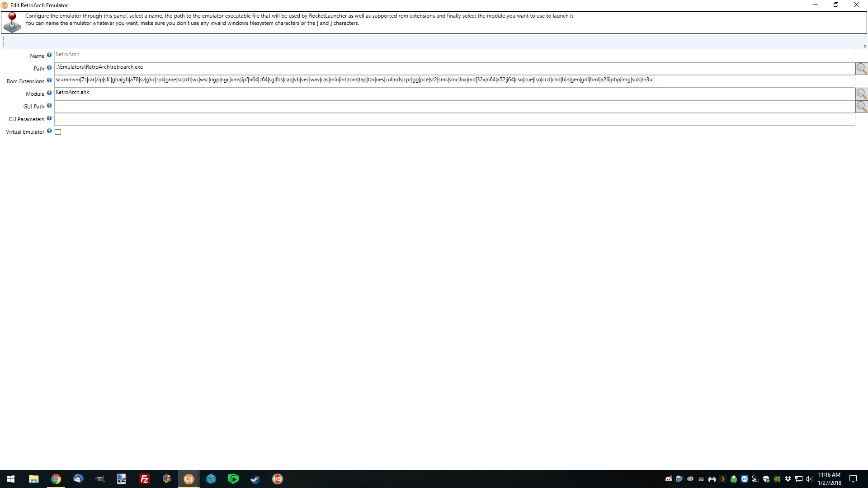This screenshot has height=488, width=868.
Task: Enable the Virtual Emulator checkbox
Action: 58,132
